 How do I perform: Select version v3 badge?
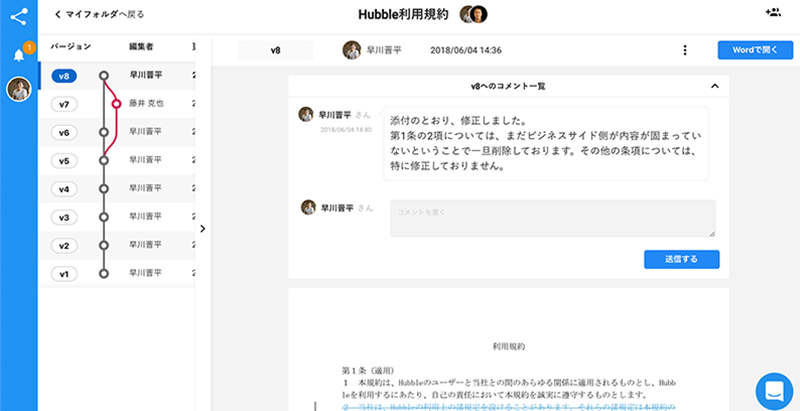coord(64,218)
